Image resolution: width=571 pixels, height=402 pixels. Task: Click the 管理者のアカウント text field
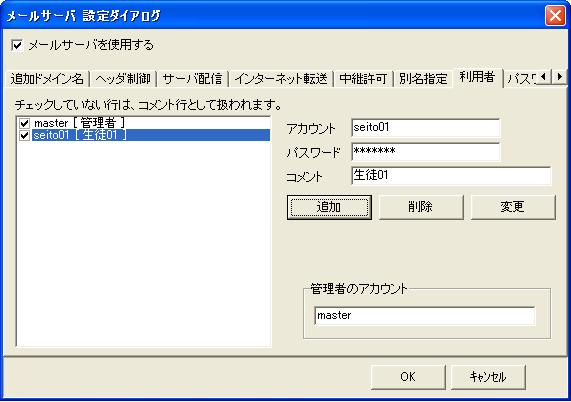click(x=425, y=315)
